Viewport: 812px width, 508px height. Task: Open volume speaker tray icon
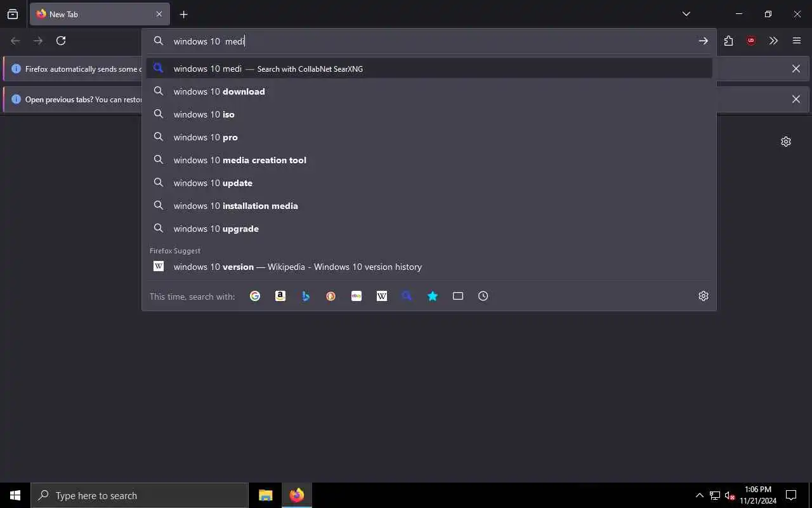(x=730, y=495)
